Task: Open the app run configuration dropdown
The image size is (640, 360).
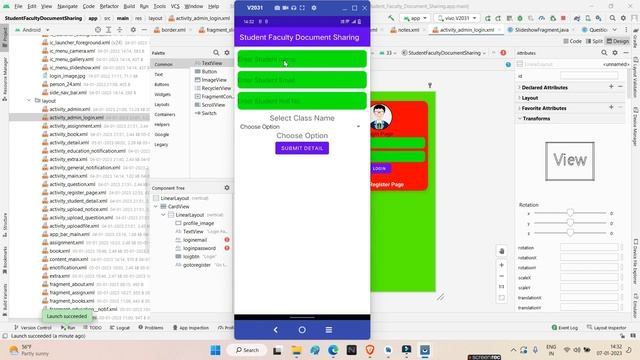Action: [415, 18]
